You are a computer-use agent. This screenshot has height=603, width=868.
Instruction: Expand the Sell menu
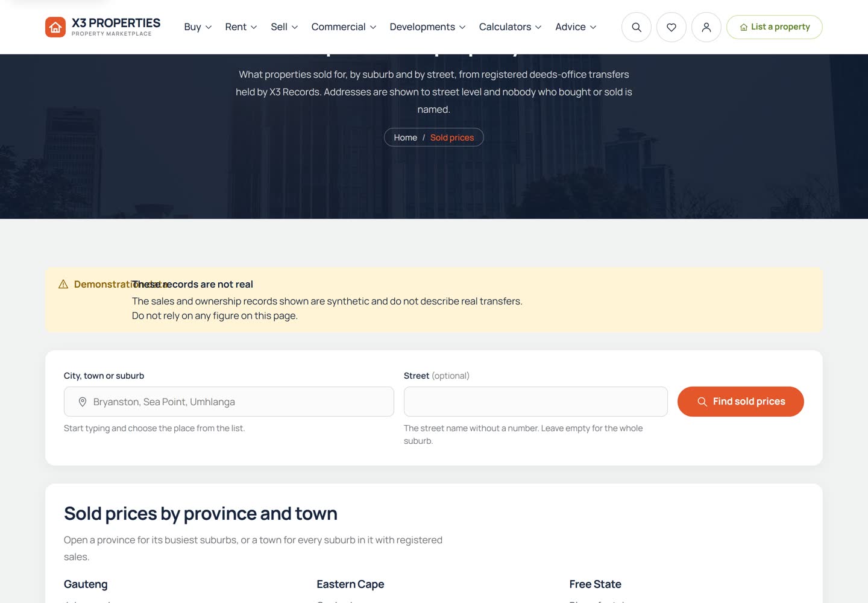coord(285,27)
